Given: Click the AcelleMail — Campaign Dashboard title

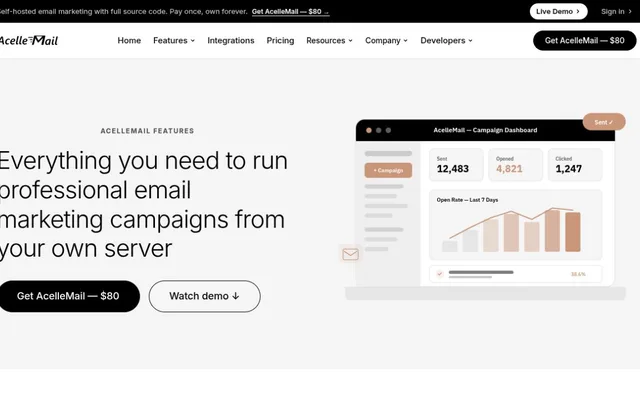Looking at the screenshot, I should pos(485,130).
